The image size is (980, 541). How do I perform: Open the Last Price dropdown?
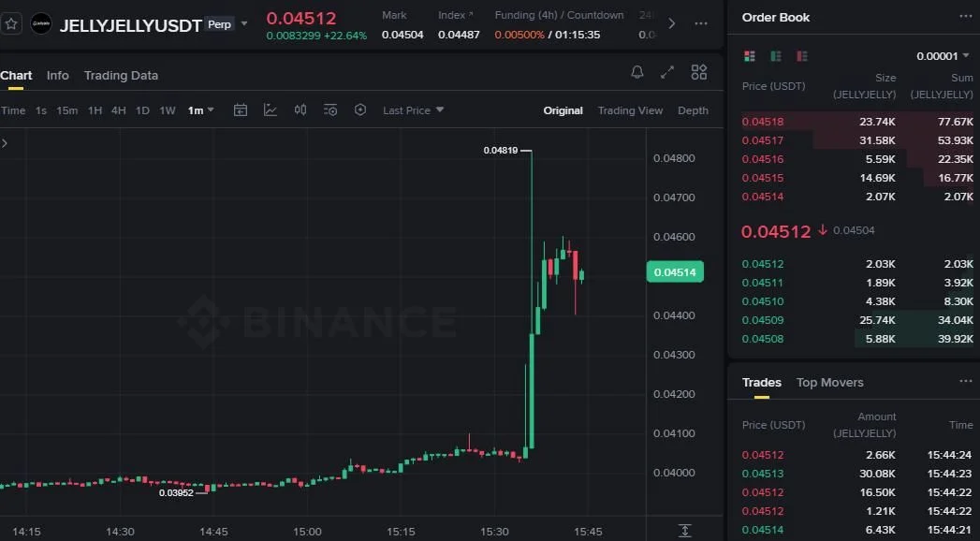pos(413,110)
